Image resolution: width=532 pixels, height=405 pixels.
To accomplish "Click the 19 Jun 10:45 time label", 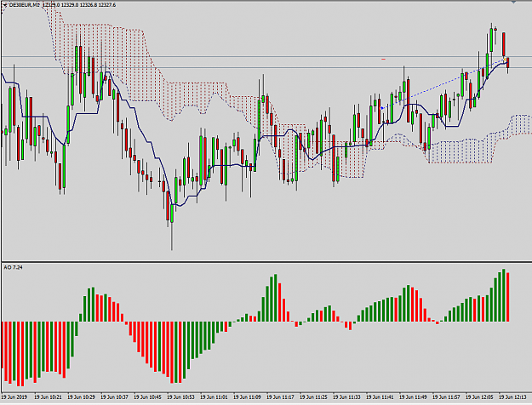I will coord(148,396).
